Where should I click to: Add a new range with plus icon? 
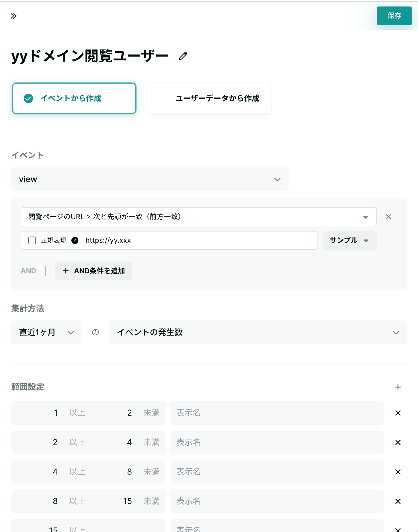[x=398, y=387]
